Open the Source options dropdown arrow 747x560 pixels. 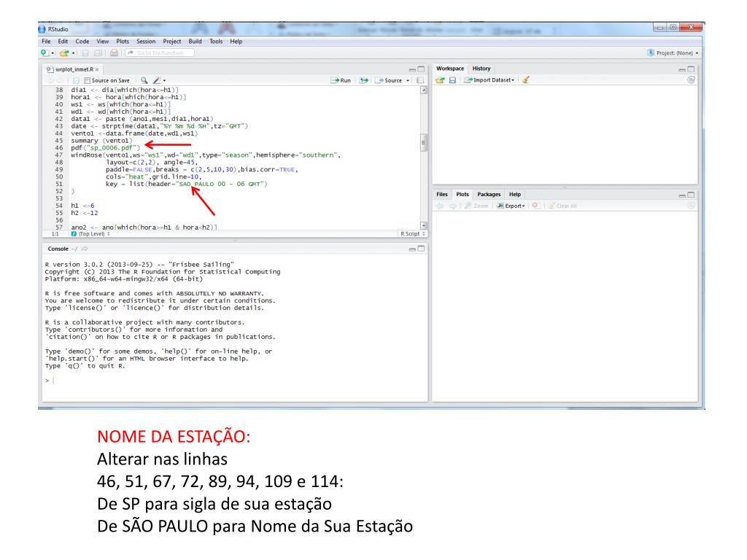(x=408, y=81)
